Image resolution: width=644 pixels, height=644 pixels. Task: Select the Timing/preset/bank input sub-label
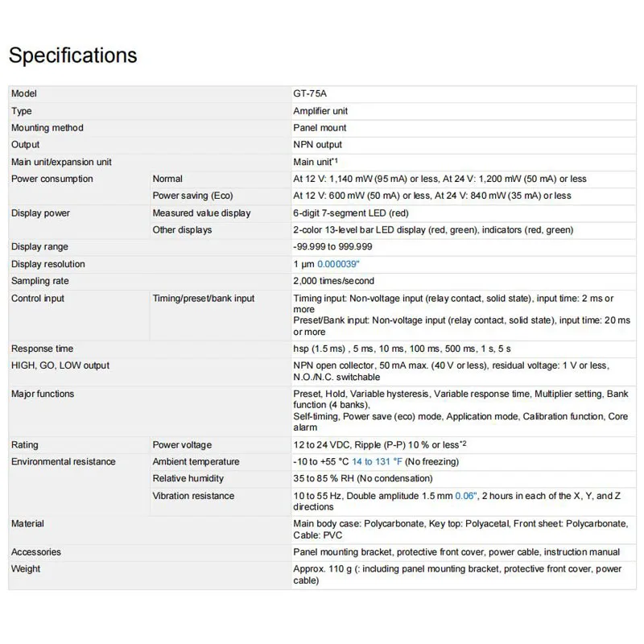[204, 299]
